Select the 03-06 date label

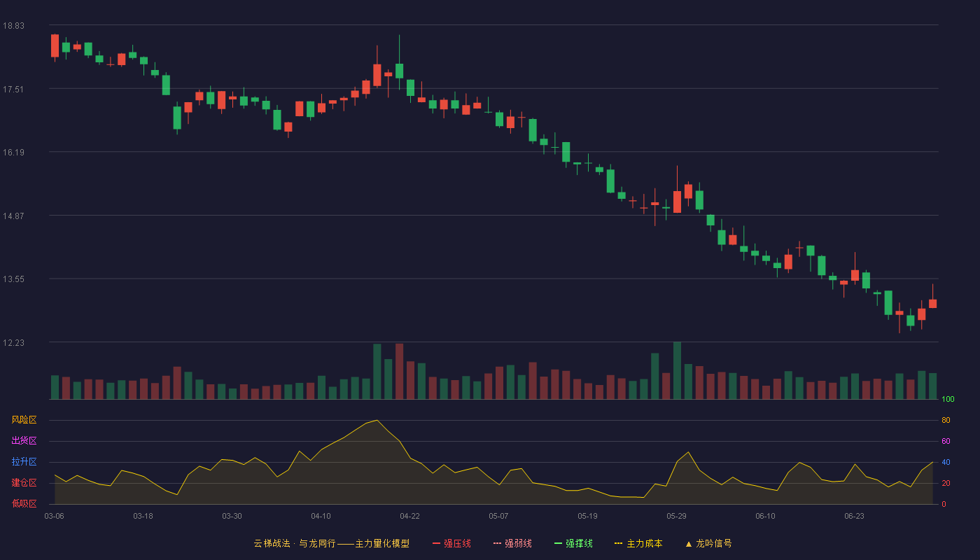coord(54,516)
